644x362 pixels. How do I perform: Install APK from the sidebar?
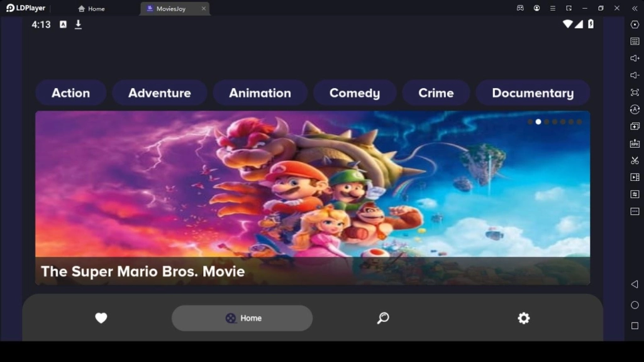(x=635, y=143)
